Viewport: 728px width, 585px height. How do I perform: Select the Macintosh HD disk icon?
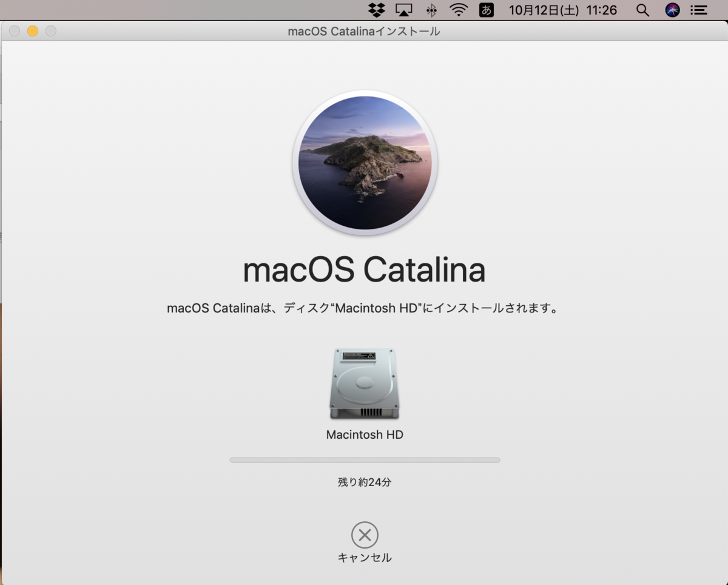click(x=365, y=384)
